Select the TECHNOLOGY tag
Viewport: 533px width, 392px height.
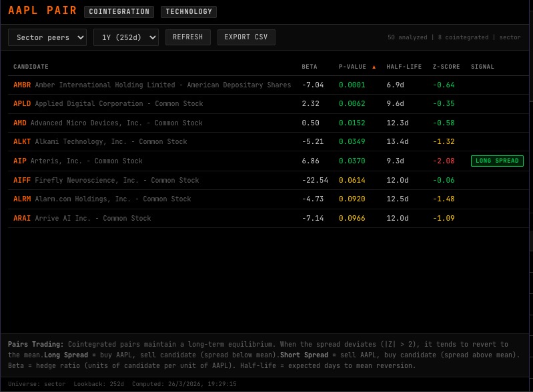[x=189, y=11]
